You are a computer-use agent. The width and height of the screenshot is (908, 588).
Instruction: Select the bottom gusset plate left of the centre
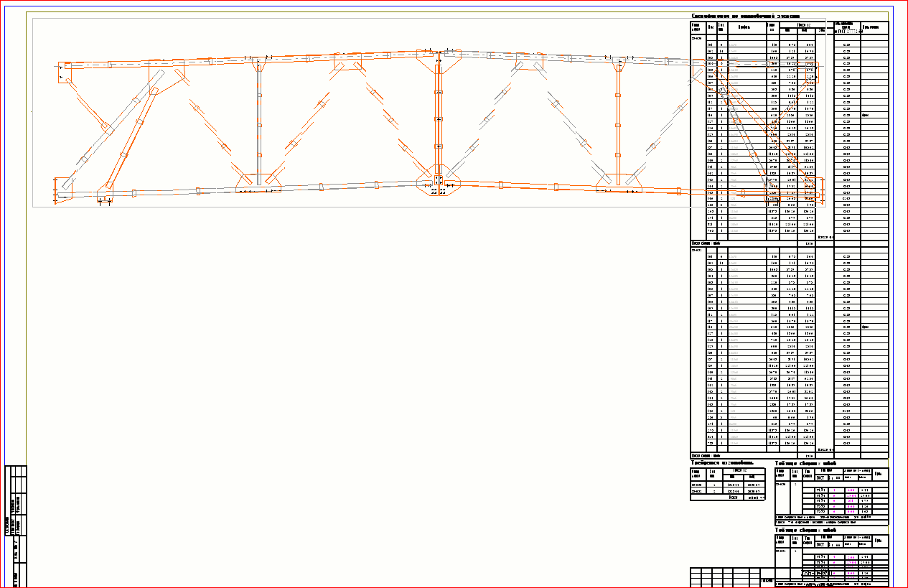click(x=258, y=182)
